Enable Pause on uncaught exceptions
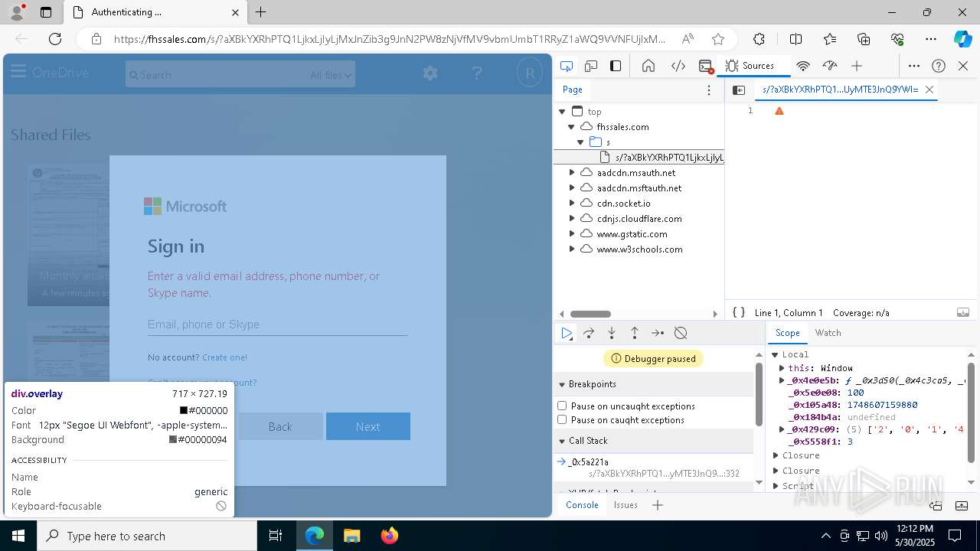Screen dimensions: 980x551 [562, 406]
